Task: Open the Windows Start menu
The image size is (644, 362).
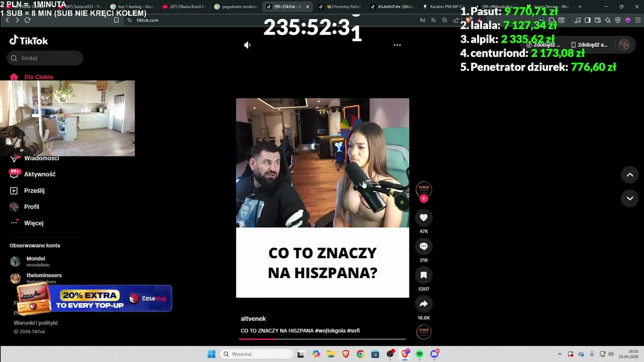Action: 211,354
